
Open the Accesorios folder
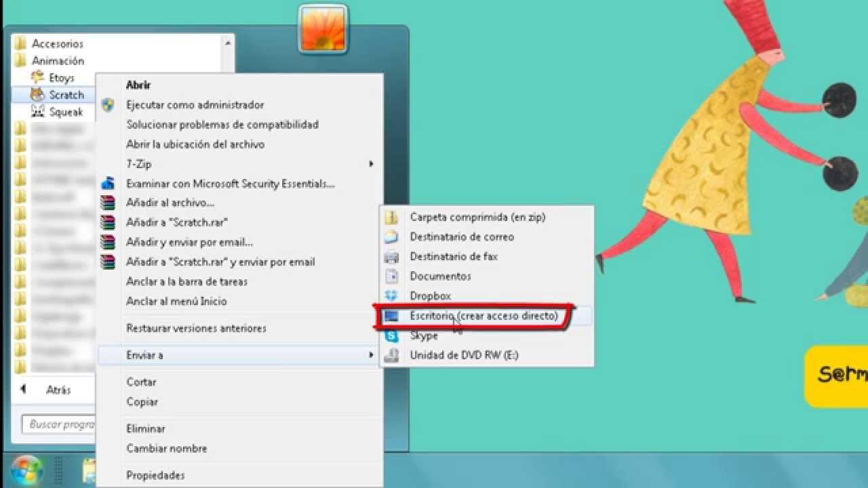point(57,43)
